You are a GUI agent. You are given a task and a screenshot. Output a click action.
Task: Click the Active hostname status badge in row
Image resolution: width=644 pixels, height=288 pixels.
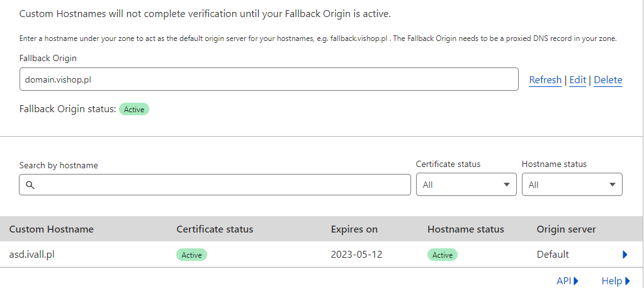coord(442,255)
